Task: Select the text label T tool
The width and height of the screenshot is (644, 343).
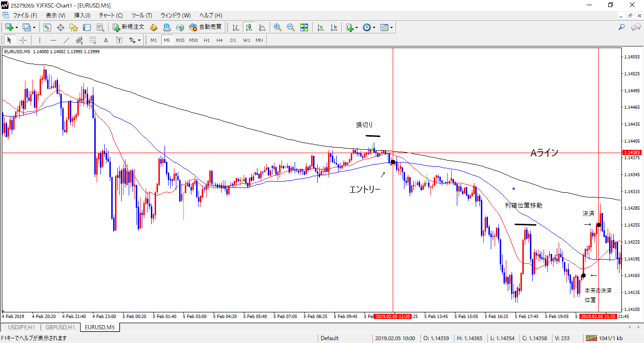Action: (119, 40)
